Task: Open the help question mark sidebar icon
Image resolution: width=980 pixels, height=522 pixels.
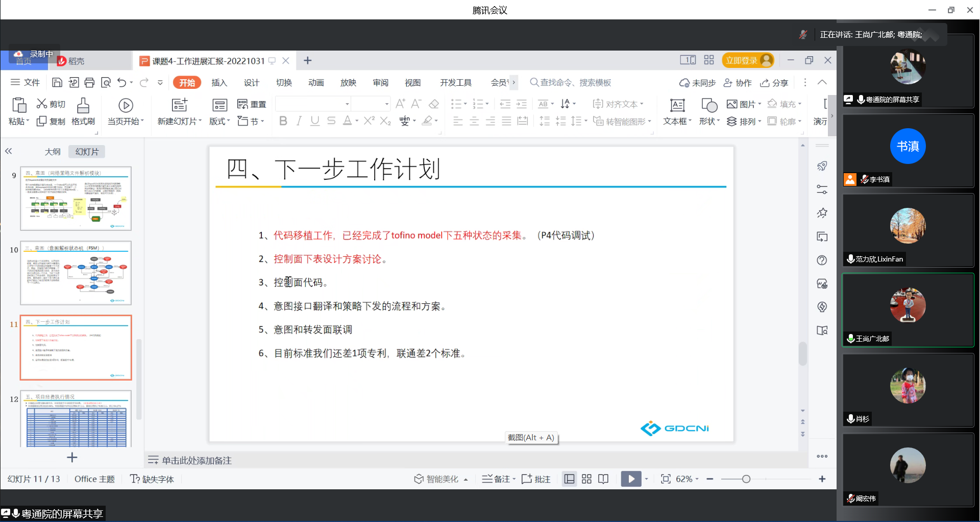Action: (822, 260)
